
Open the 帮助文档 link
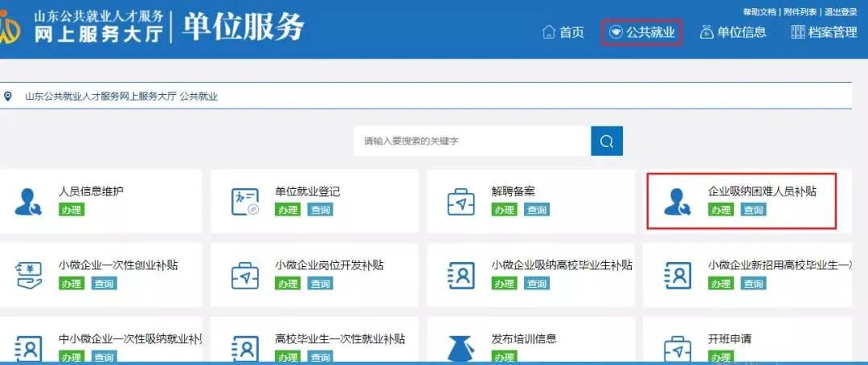759,11
